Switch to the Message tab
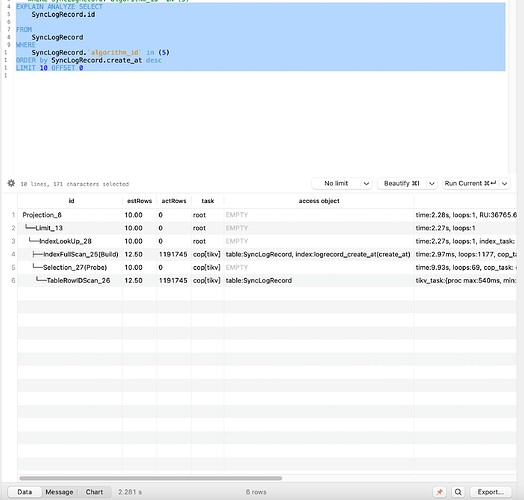Image resolution: width=524 pixels, height=500 pixels. (59, 492)
